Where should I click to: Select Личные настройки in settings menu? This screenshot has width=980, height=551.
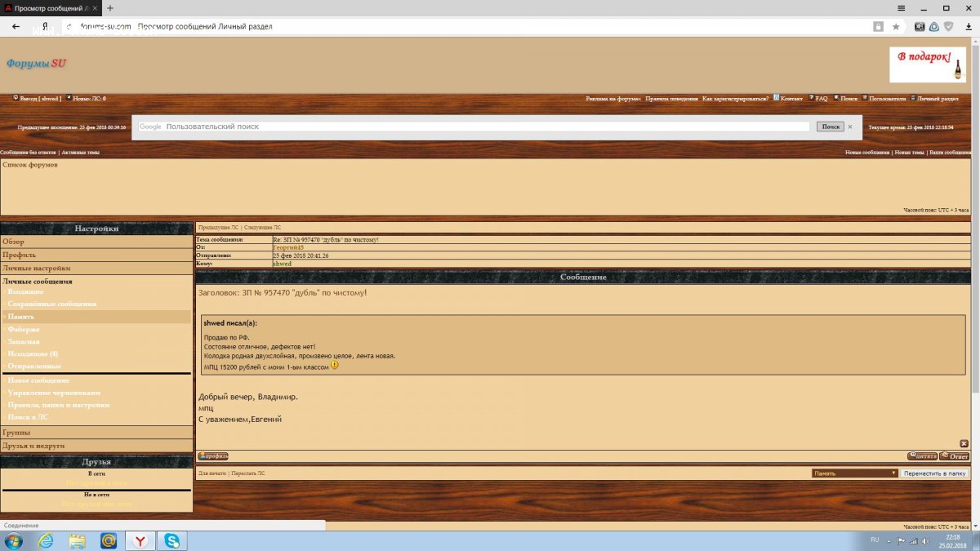point(36,268)
